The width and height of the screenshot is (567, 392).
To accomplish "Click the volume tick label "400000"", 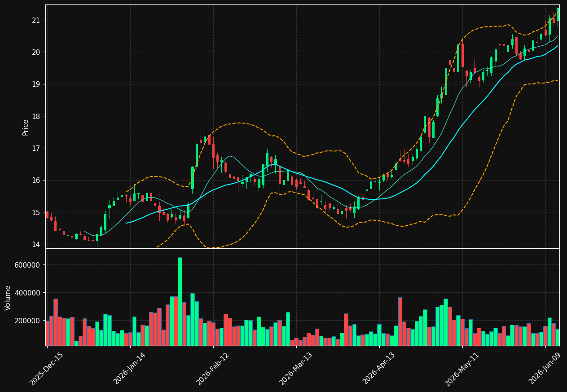I will coord(27,293).
